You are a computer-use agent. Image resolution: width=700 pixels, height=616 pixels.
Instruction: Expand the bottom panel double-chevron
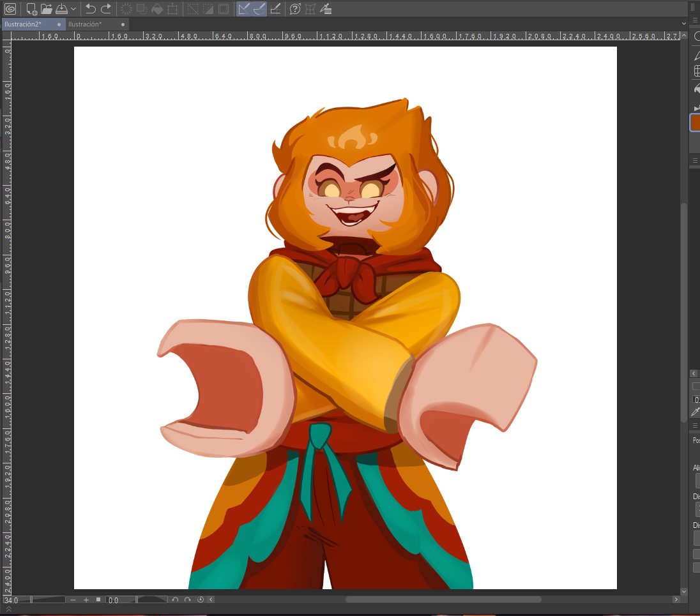pyautogui.click(x=8, y=610)
